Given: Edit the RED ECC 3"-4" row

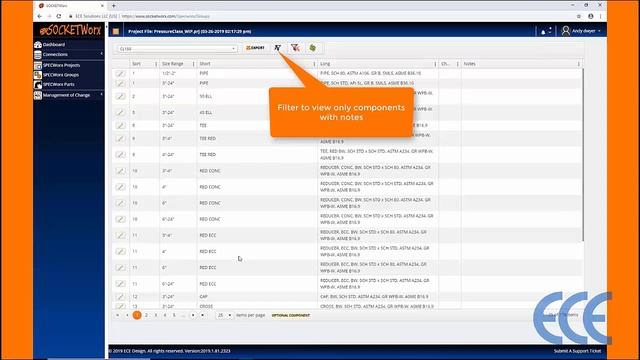Looking at the screenshot, I should tap(120, 235).
